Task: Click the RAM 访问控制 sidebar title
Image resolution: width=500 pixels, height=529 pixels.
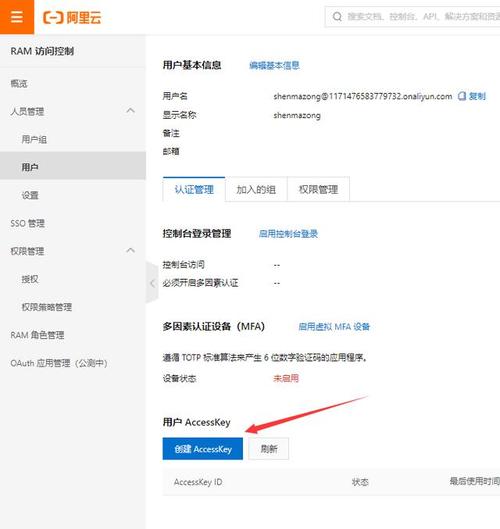Action: pyautogui.click(x=42, y=51)
